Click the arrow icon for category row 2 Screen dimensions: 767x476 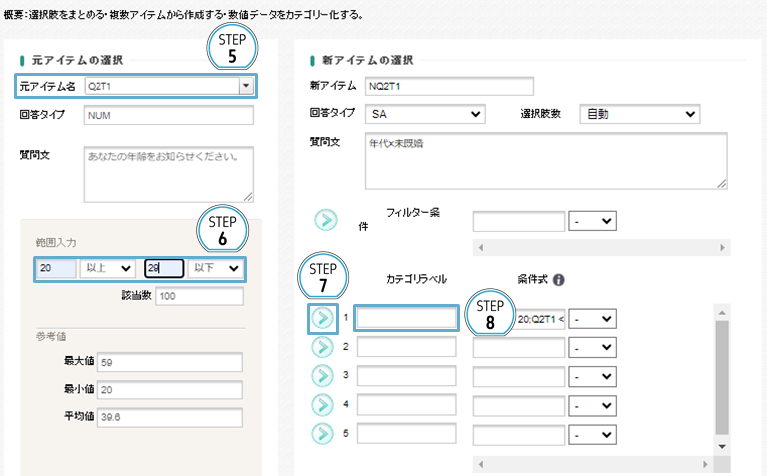322,347
